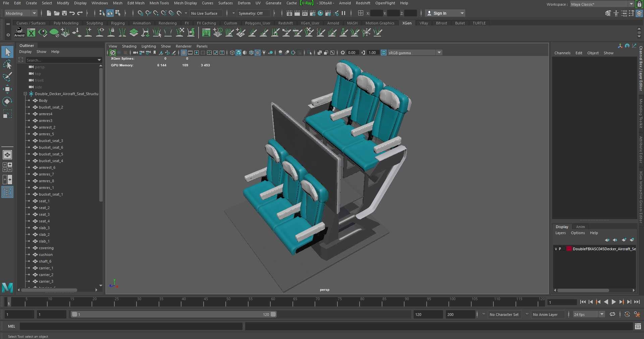This screenshot has width=644, height=339.
Task: Select the arrow Select tool in toolbox
Action: pos(7,52)
